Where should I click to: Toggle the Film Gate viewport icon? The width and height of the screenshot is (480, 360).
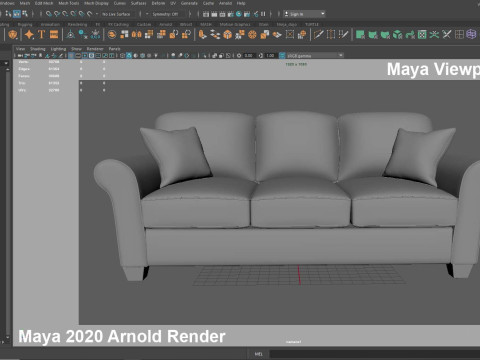pos(78,55)
